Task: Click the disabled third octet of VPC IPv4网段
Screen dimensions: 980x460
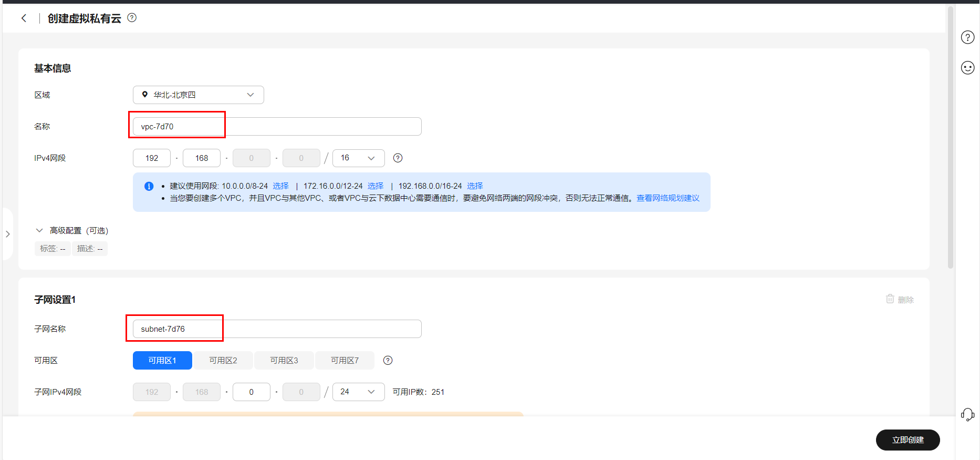Action: [x=252, y=158]
